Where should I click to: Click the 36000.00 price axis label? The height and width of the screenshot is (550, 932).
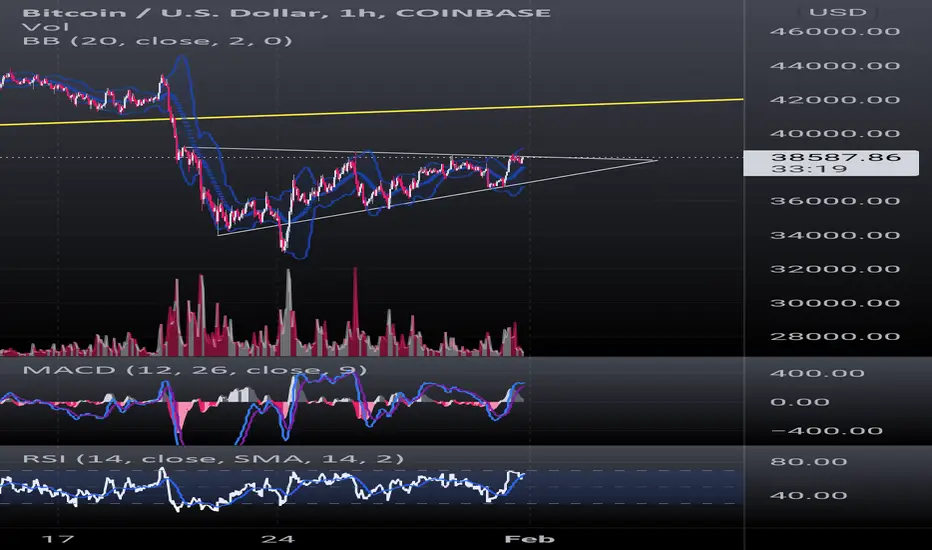835,201
